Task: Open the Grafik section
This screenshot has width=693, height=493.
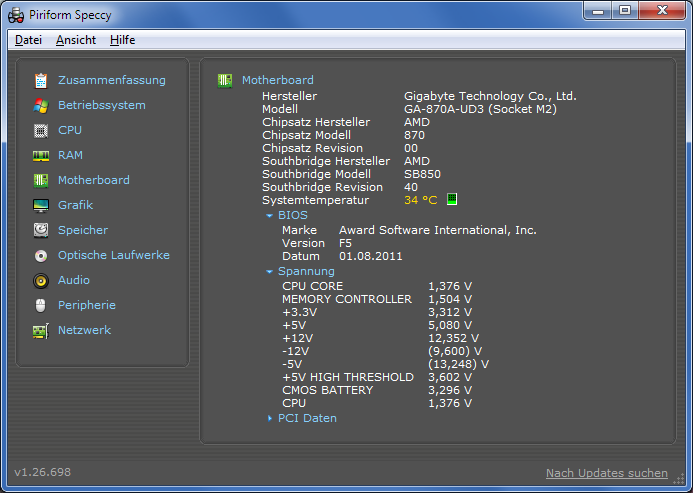Action: point(76,205)
